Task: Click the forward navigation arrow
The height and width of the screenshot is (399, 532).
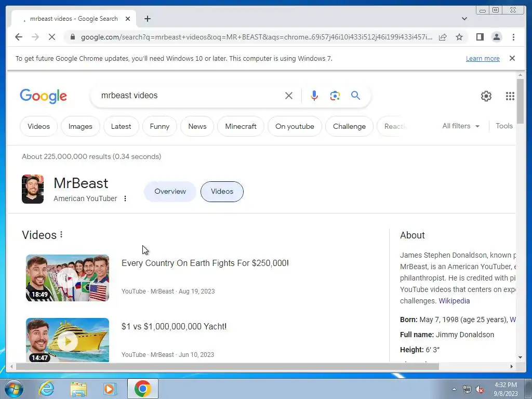Action: (35, 37)
